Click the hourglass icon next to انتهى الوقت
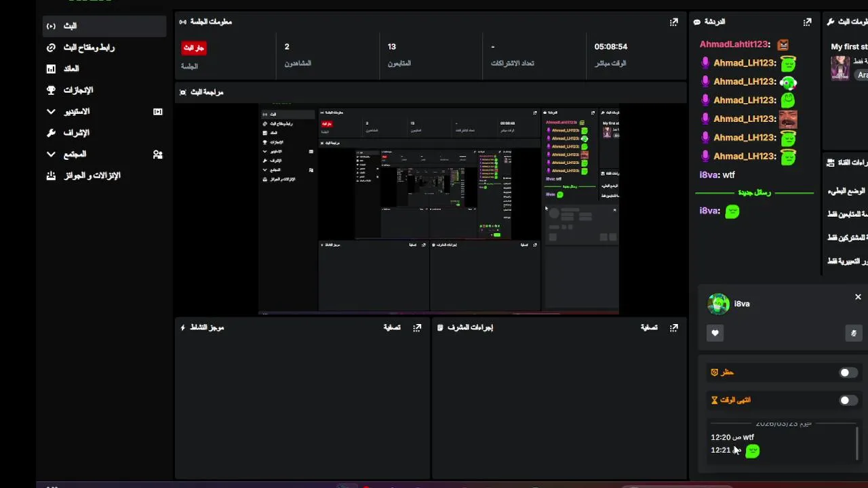The height and width of the screenshot is (488, 868). [x=714, y=400]
